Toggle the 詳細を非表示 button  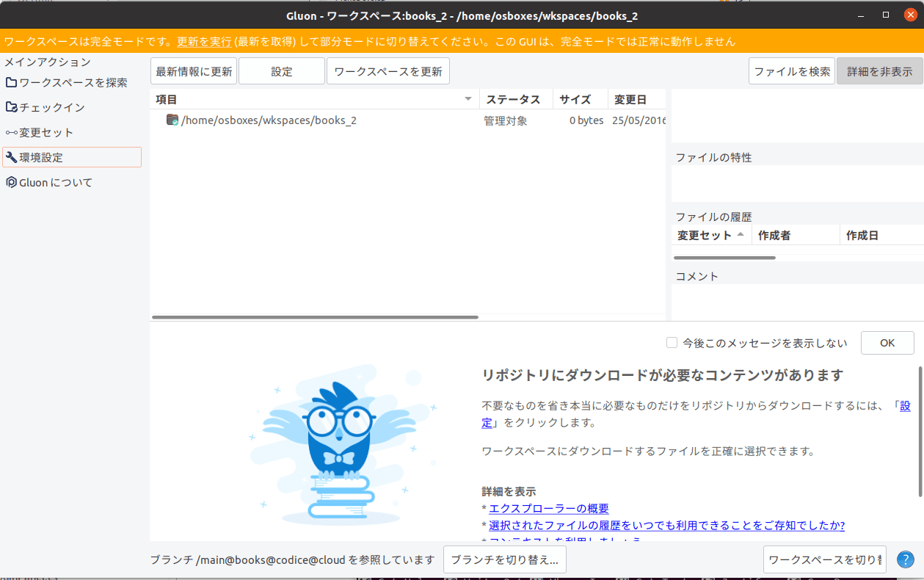point(880,71)
